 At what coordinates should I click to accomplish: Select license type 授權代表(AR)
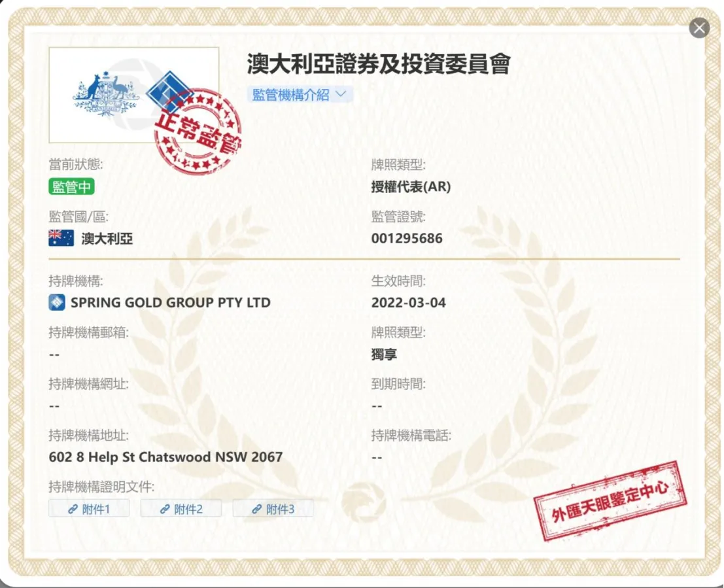pyautogui.click(x=411, y=186)
